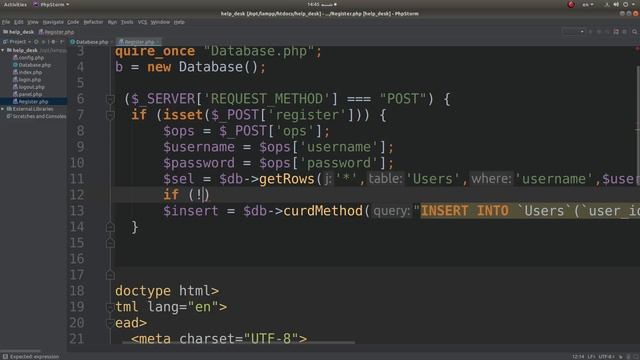640x360 pixels.
Task: Click volume icon in system tray
Action: pos(616,4)
